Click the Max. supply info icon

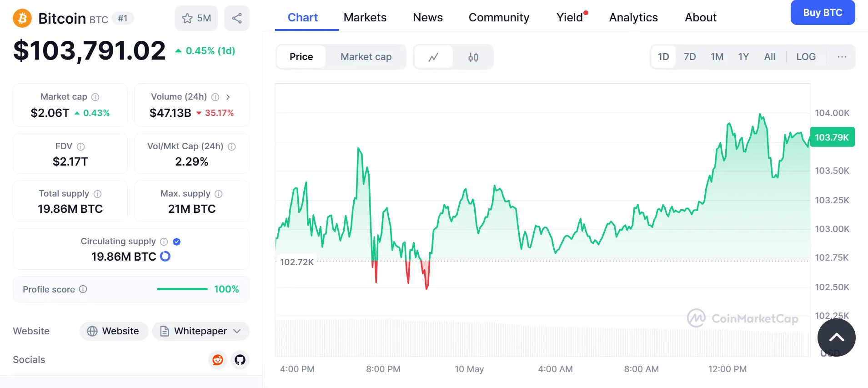point(218,194)
